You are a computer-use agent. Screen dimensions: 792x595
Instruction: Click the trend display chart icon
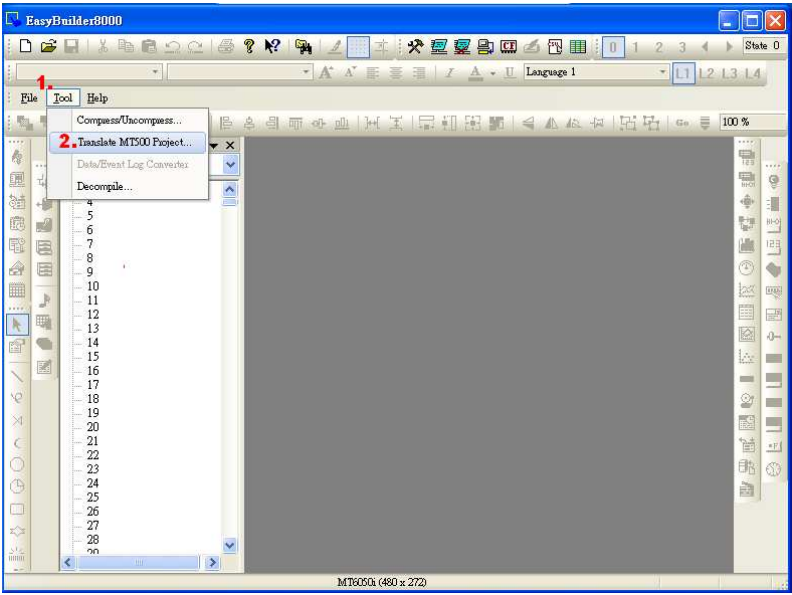coord(747,290)
